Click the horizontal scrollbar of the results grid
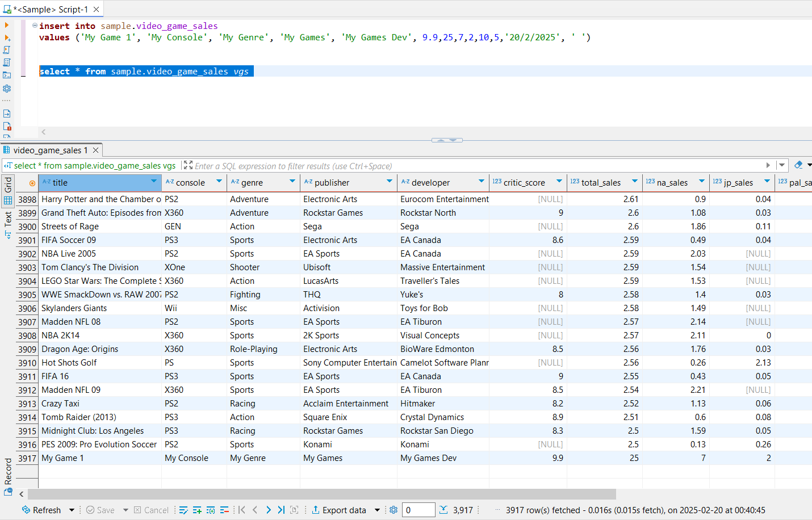The height and width of the screenshot is (520, 812). 321,494
